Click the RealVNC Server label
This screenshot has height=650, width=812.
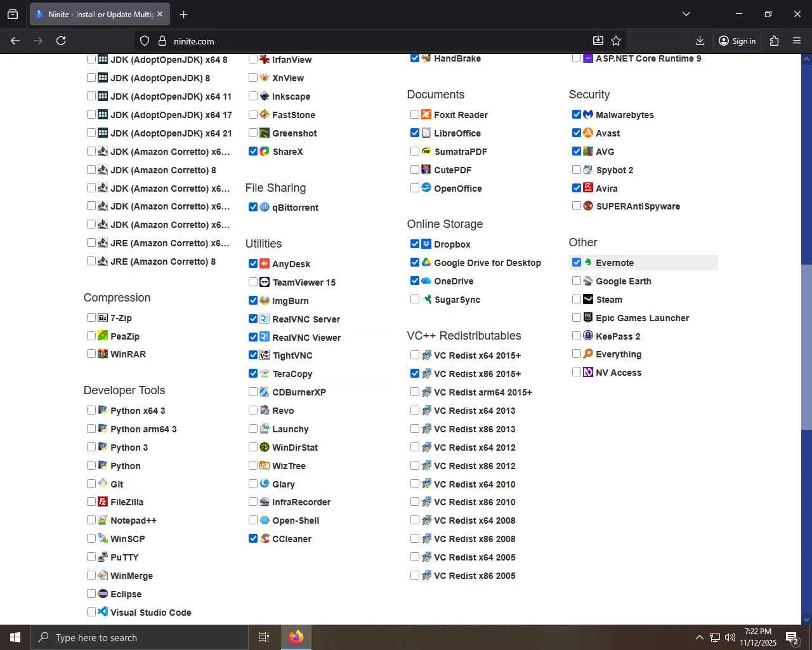[306, 319]
